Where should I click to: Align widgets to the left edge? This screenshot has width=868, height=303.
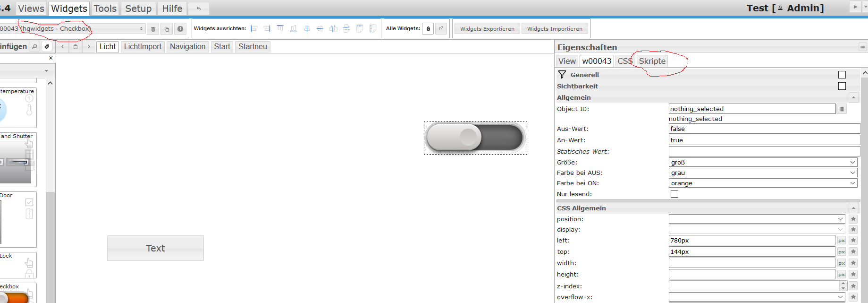(254, 28)
